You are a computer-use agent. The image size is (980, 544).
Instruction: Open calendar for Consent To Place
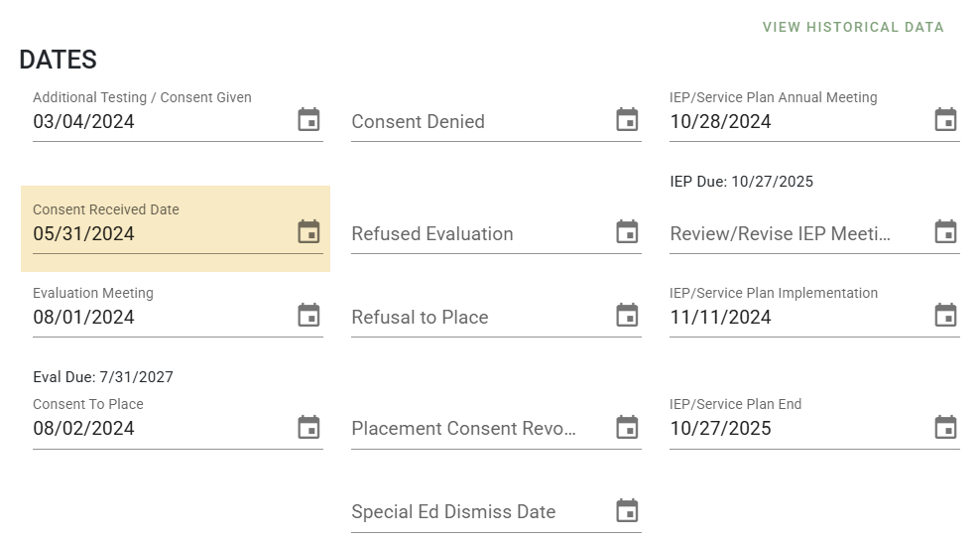pyautogui.click(x=308, y=427)
